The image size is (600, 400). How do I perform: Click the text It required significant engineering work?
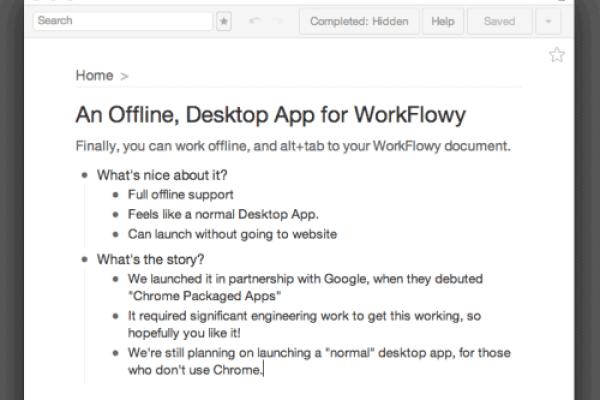coord(305,325)
